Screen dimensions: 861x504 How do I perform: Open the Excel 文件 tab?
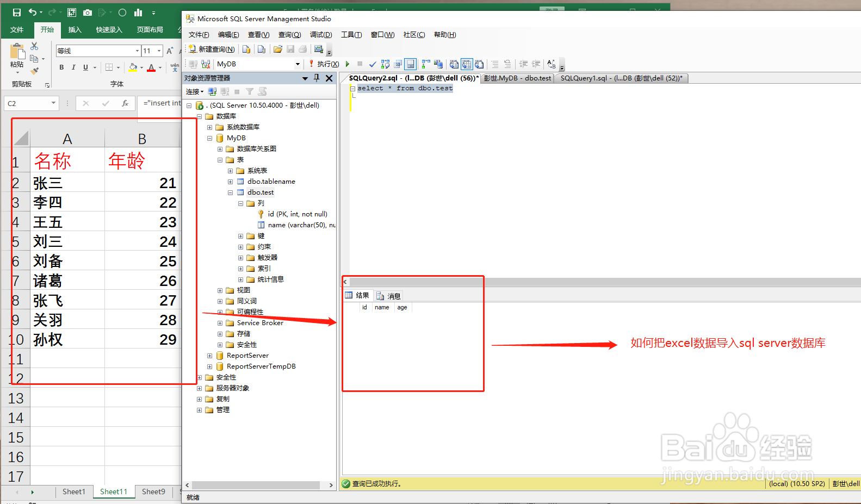pos(17,30)
